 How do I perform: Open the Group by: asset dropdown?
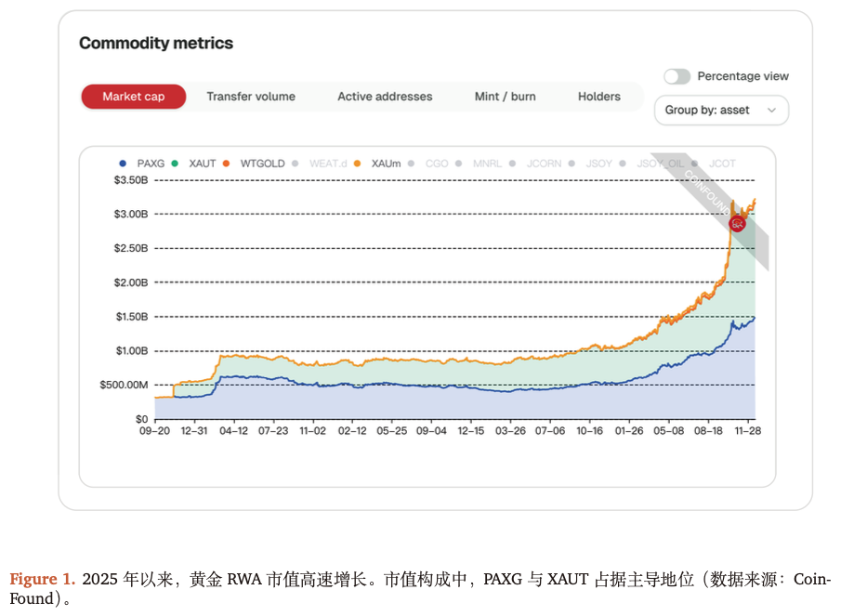coord(721,110)
